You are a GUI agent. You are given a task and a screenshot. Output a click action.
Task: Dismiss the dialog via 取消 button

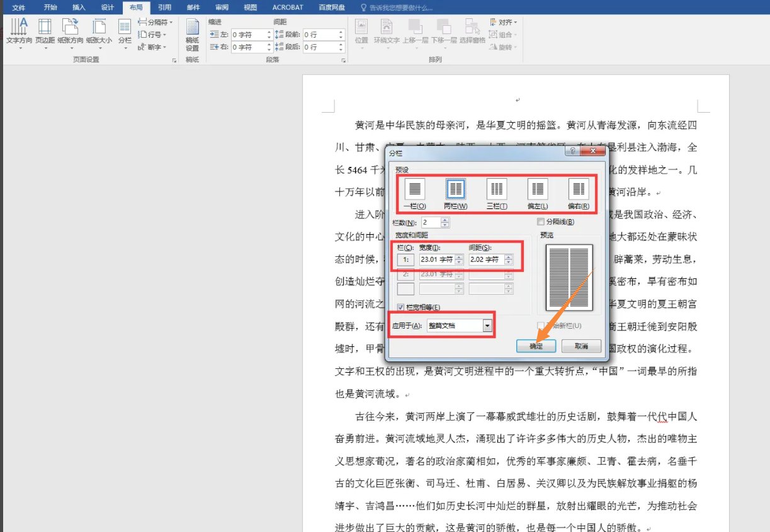[x=581, y=346]
